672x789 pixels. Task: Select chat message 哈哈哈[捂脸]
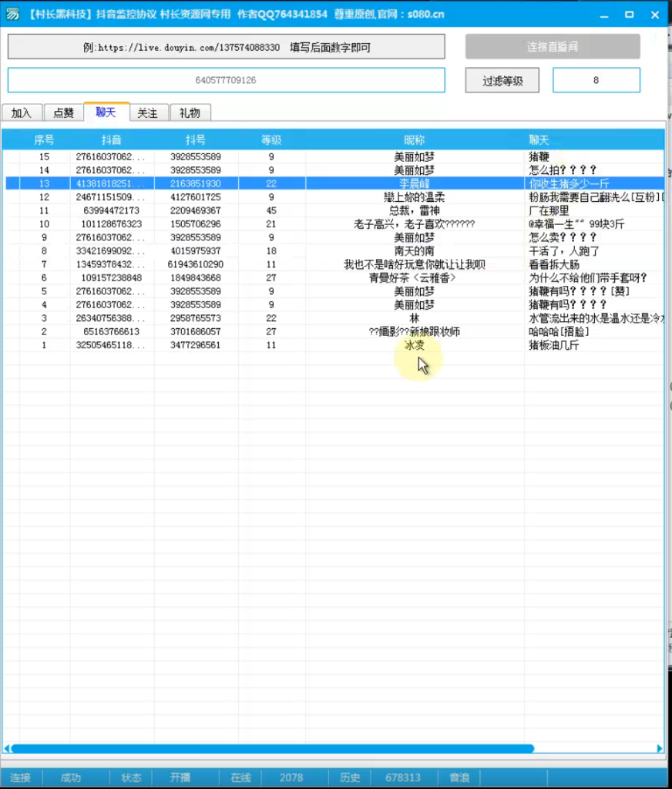coord(559,331)
